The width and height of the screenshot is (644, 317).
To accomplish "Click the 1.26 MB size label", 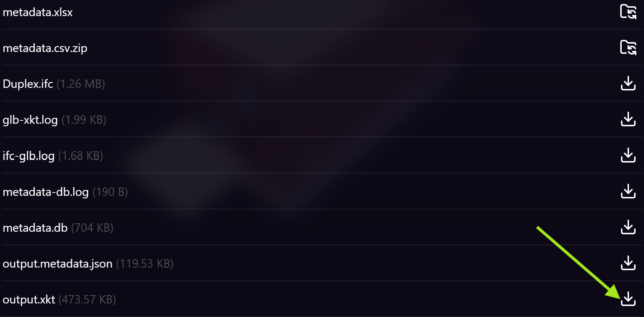I will coord(81,84).
